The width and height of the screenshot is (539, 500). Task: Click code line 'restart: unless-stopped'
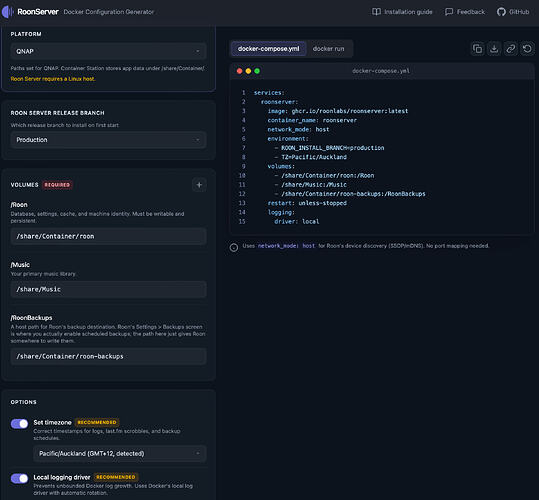click(307, 203)
